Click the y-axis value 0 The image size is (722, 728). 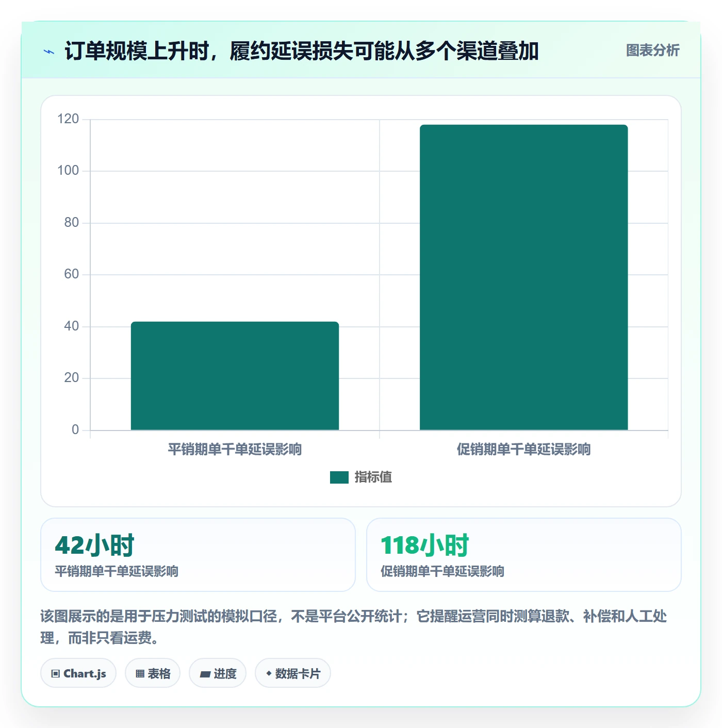tap(75, 430)
